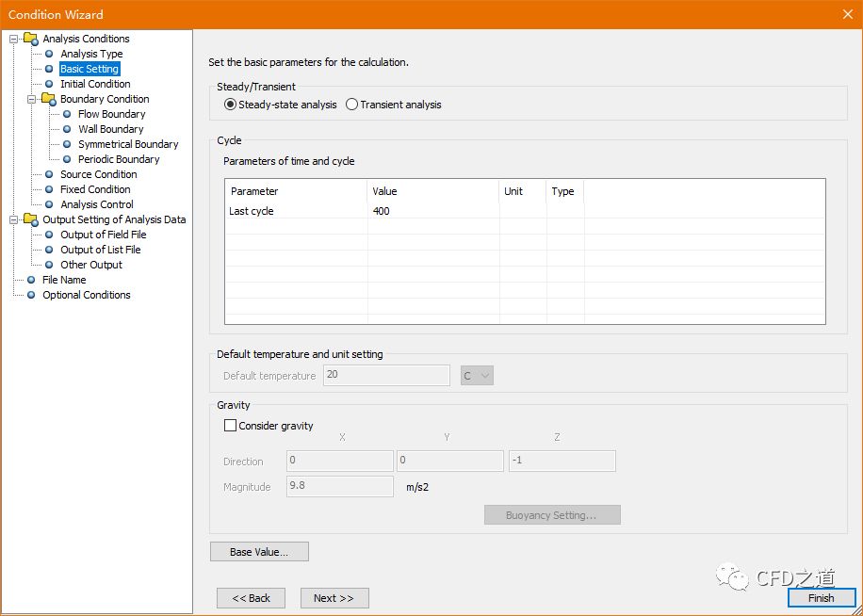Click the bullet icon beside Initial Condition
Viewport: 863px width, 616px height.
coord(49,84)
